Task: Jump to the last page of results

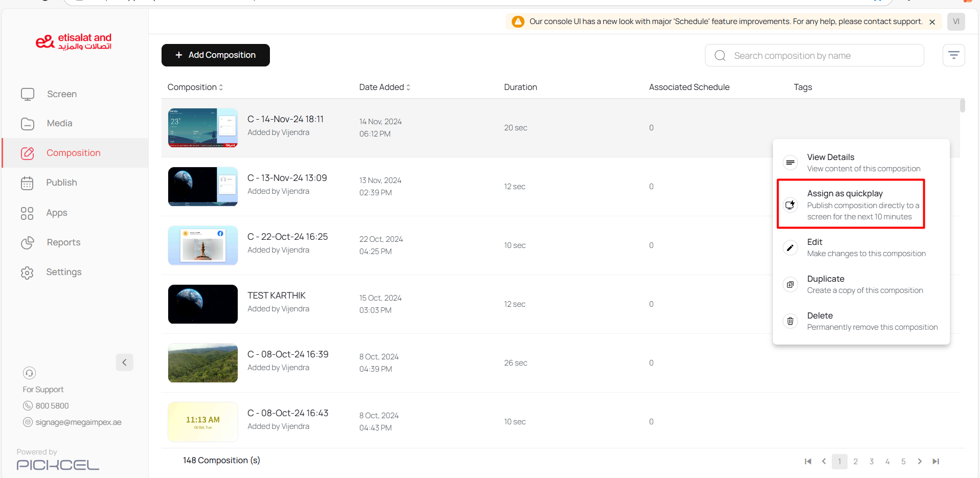Action: [x=936, y=462]
